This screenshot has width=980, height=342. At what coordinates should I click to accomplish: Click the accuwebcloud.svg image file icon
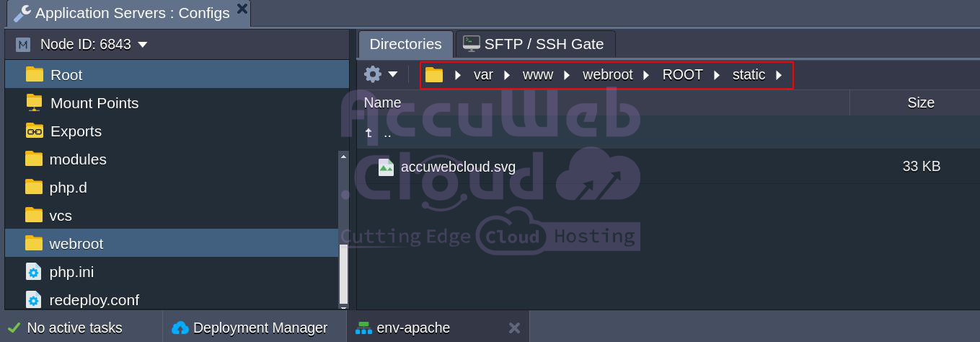(387, 167)
